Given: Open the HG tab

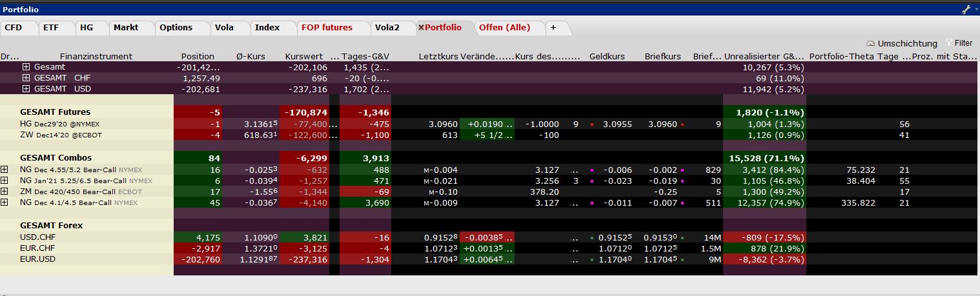Looking at the screenshot, I should [x=87, y=28].
